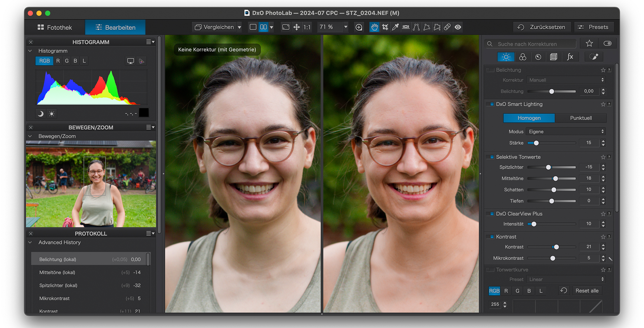This screenshot has width=644, height=328.
Task: Select the Punktuell Smart Lighting mode
Action: click(581, 118)
